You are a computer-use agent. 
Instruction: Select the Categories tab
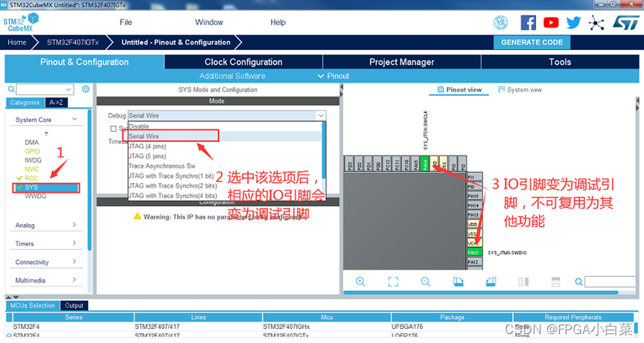coord(25,103)
